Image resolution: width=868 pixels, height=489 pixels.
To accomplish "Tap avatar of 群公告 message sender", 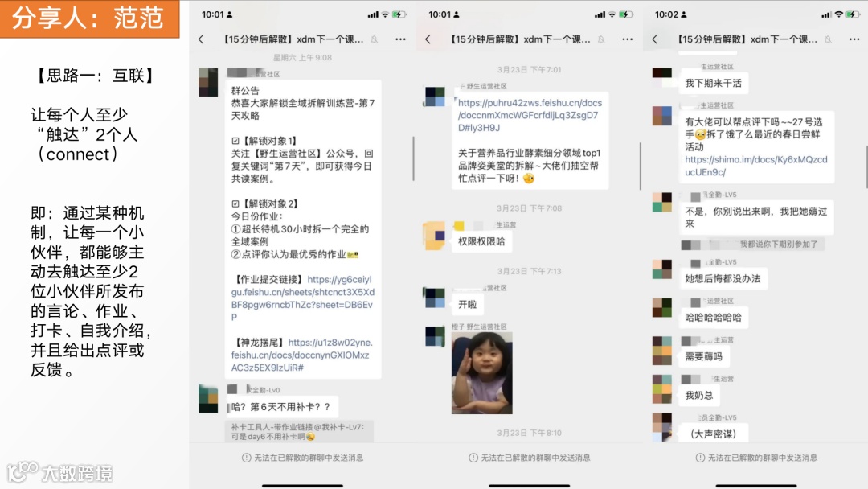I will [208, 82].
